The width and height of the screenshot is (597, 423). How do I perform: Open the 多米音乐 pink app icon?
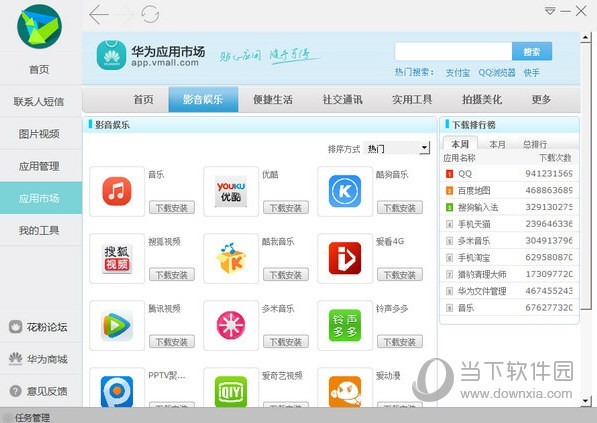click(231, 326)
